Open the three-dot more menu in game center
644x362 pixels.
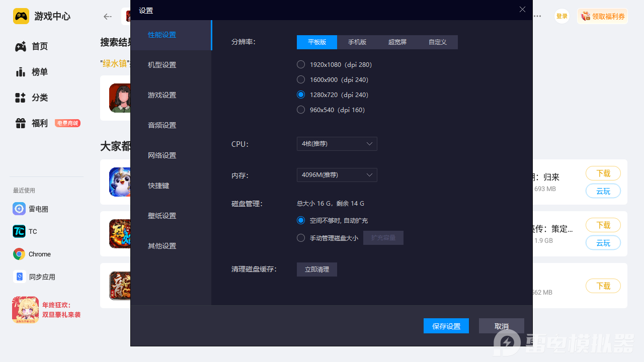(537, 16)
